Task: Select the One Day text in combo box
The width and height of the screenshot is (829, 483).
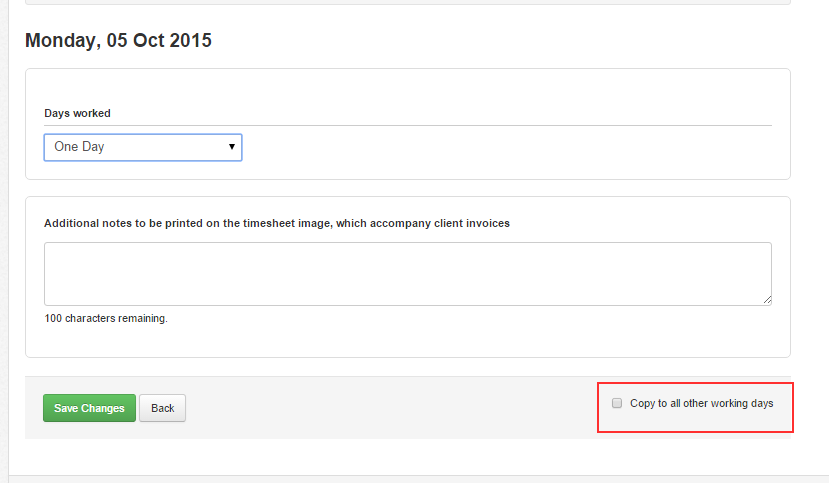Action: [x=79, y=146]
